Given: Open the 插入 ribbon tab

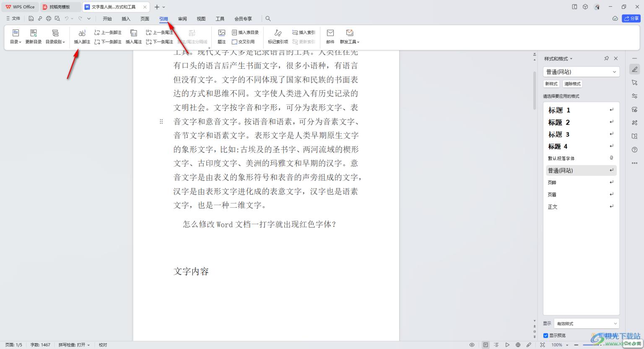Looking at the screenshot, I should tap(126, 18).
